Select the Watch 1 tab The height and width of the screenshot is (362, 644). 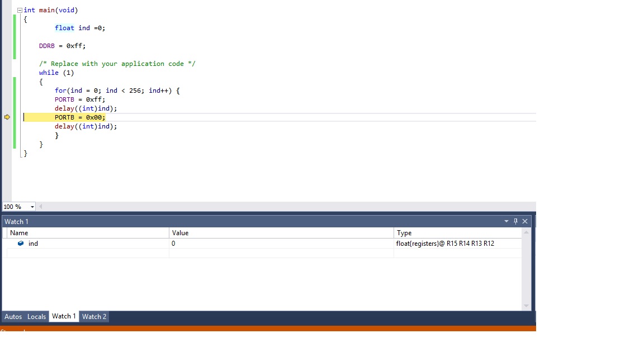click(64, 316)
